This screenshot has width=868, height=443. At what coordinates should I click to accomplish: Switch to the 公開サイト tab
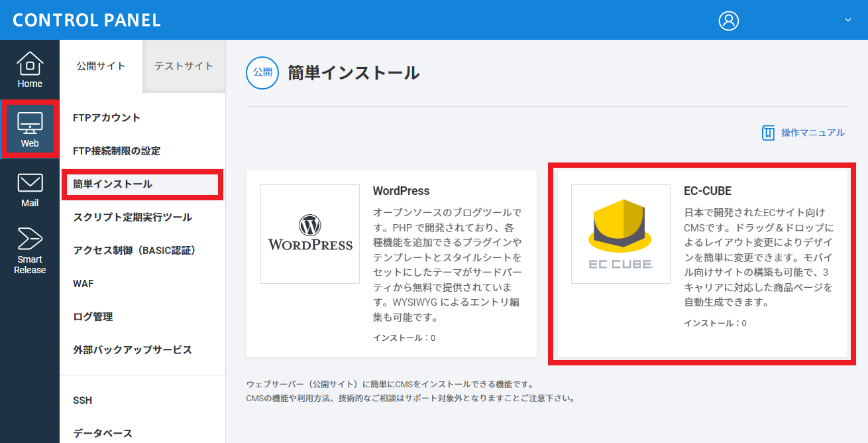pyautogui.click(x=101, y=66)
